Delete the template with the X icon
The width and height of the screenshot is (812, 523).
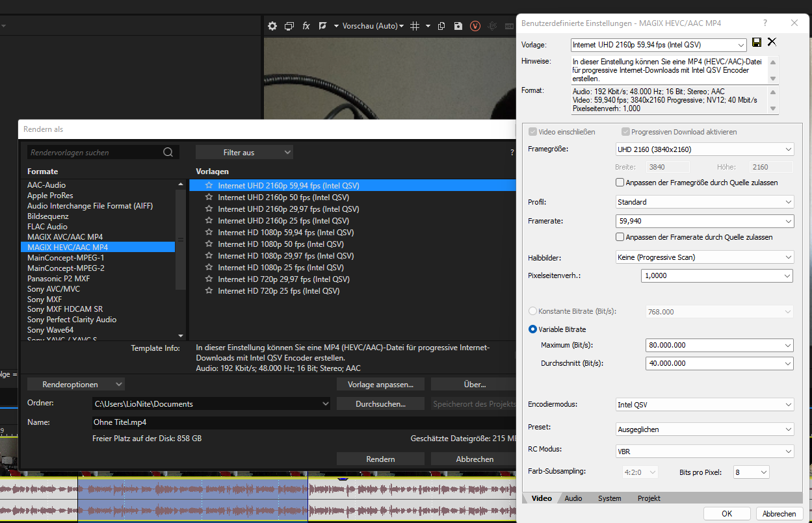(x=772, y=42)
